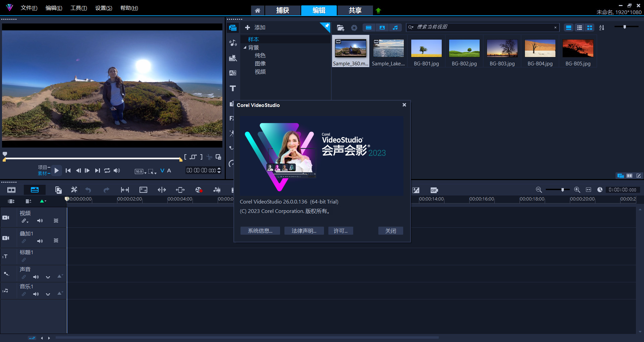The image size is (644, 342).
Task: Click the slide tool icon
Action: click(x=180, y=190)
